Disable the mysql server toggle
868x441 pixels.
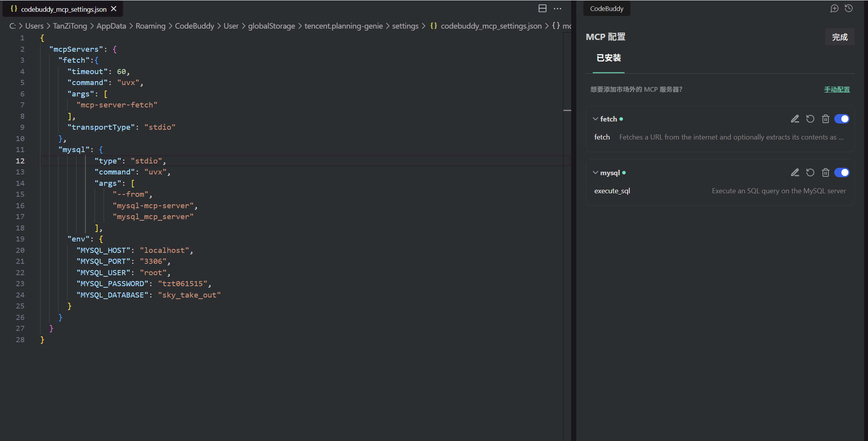(842, 172)
